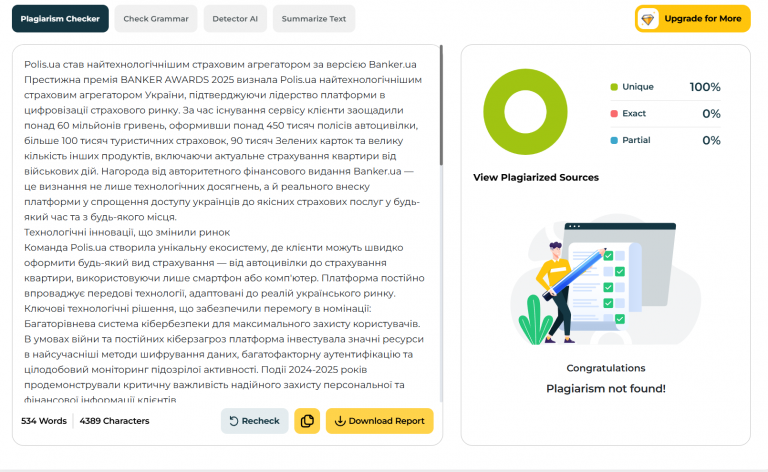
Task: Open View Plagiarized Sources
Action: (536, 177)
